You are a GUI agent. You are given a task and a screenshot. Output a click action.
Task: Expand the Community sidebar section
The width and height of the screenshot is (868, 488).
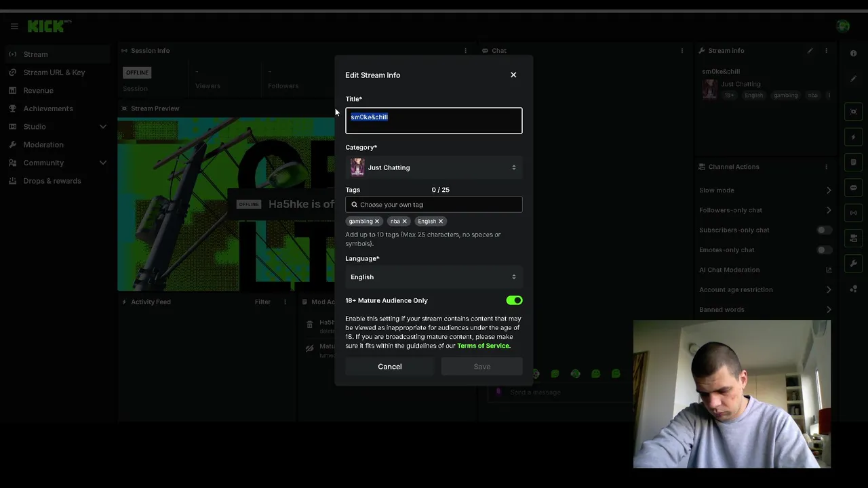point(103,163)
